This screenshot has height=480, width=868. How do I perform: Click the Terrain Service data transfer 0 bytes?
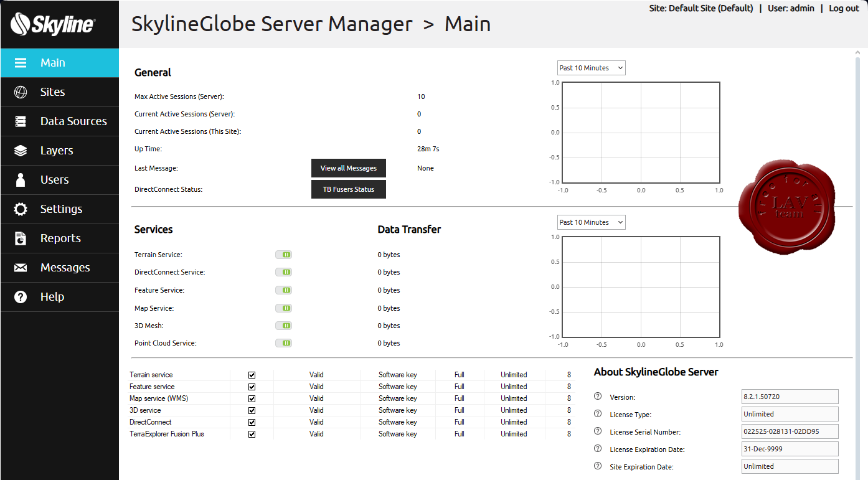click(x=389, y=255)
